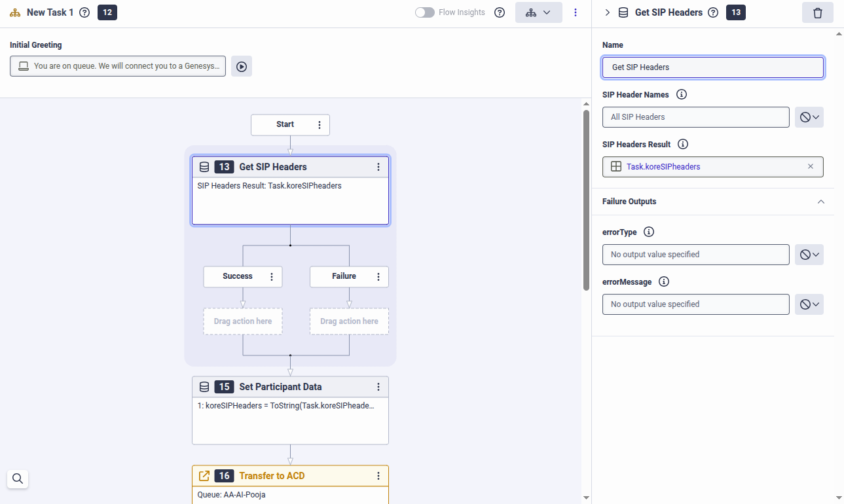Open the canvas search magnifier

[18, 478]
